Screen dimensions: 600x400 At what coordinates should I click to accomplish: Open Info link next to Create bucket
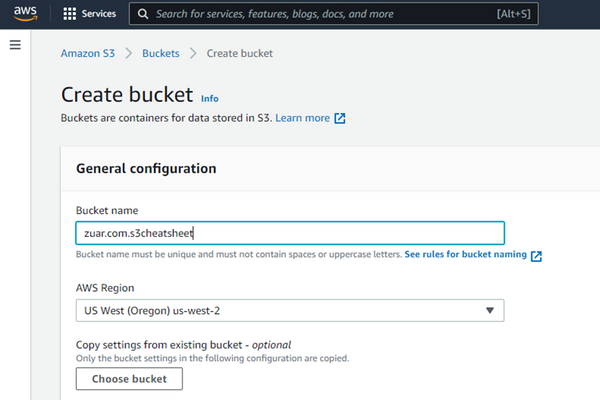(209, 99)
